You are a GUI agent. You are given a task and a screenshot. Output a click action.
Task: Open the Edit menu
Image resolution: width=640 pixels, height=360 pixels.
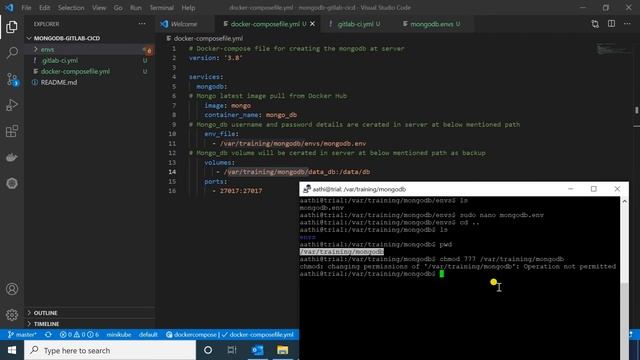[44, 8]
